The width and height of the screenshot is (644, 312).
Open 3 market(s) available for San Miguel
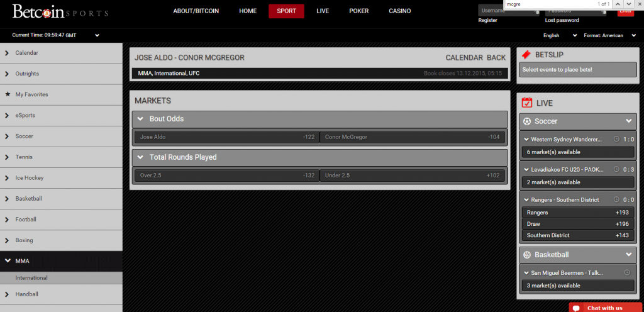(578, 286)
